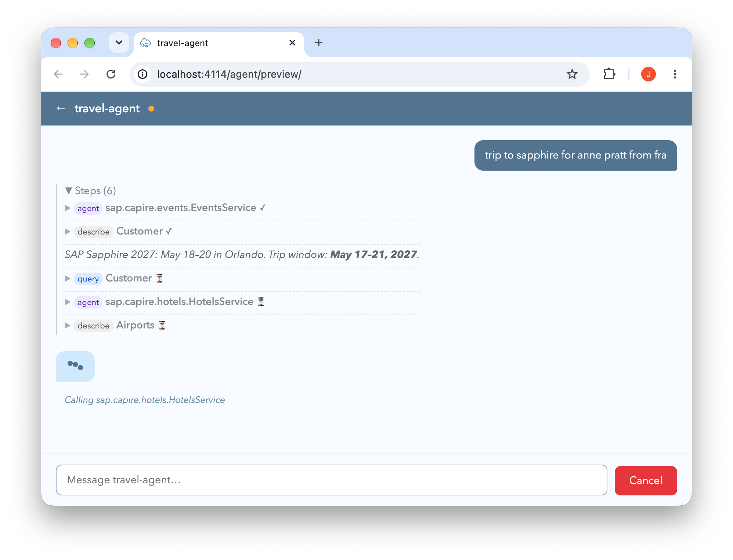Expand the describe Customer step
Viewport: 733px width, 560px height.
68,232
